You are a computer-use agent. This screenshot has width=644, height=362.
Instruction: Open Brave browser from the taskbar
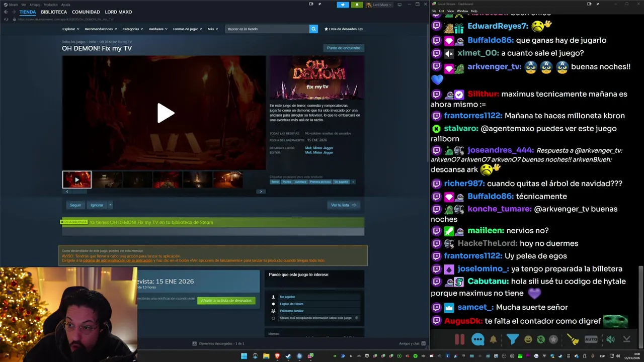coord(277,356)
